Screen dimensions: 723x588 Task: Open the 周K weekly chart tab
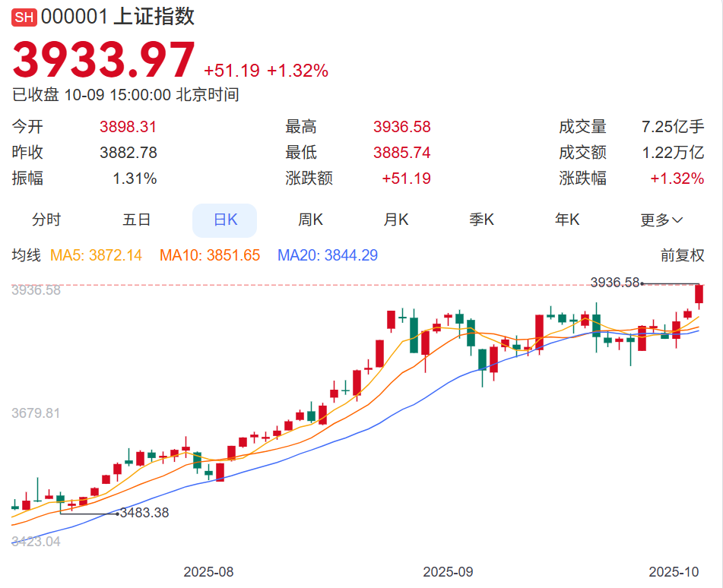[310, 220]
